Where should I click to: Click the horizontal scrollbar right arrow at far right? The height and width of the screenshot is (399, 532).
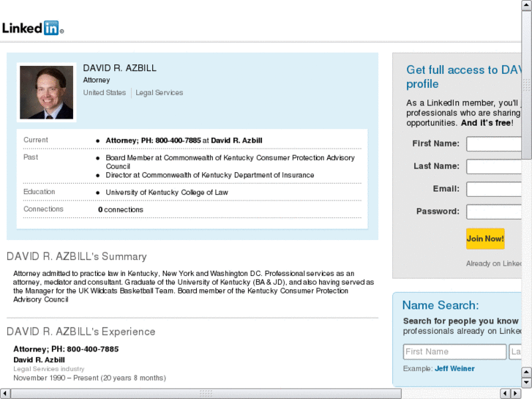(x=516, y=394)
